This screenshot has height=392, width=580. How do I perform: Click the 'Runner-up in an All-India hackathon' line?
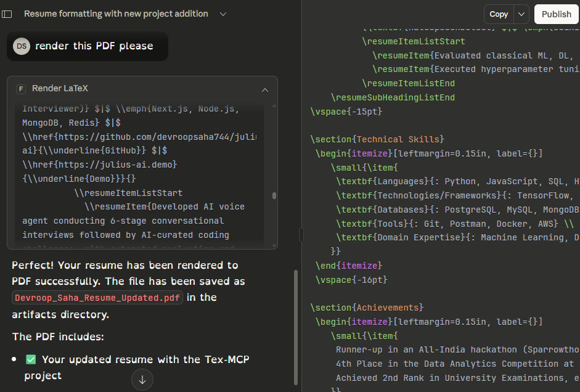pyautogui.click(x=457, y=350)
